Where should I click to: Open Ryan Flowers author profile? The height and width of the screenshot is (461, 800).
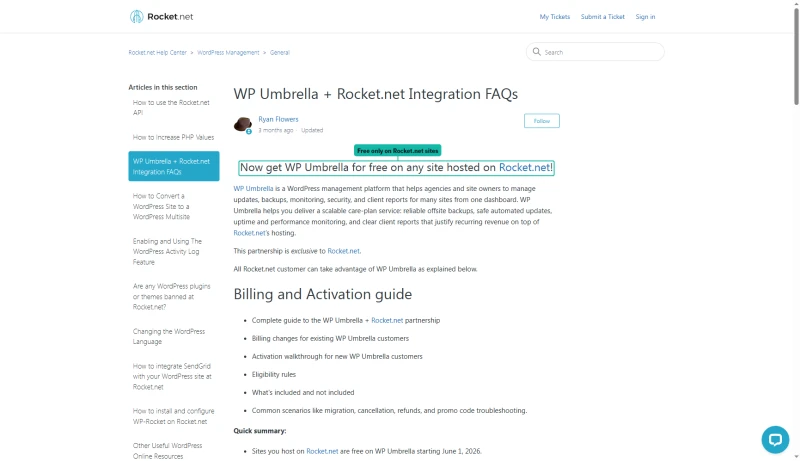(278, 119)
